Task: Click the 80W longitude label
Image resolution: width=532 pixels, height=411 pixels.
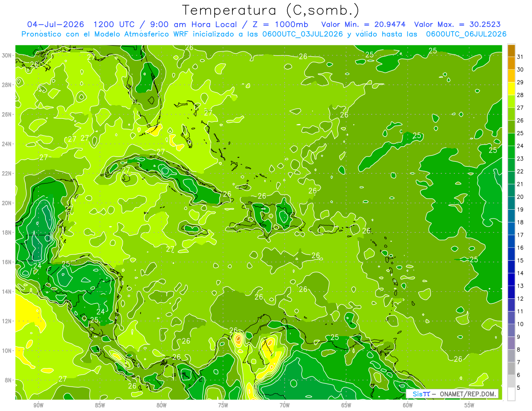Action: click(x=161, y=405)
